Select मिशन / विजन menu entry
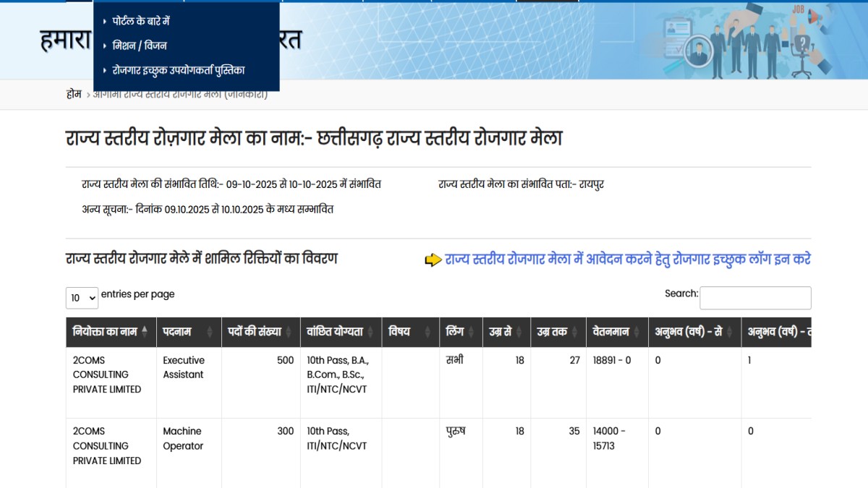Screen dimensions: 868x488 140,46
